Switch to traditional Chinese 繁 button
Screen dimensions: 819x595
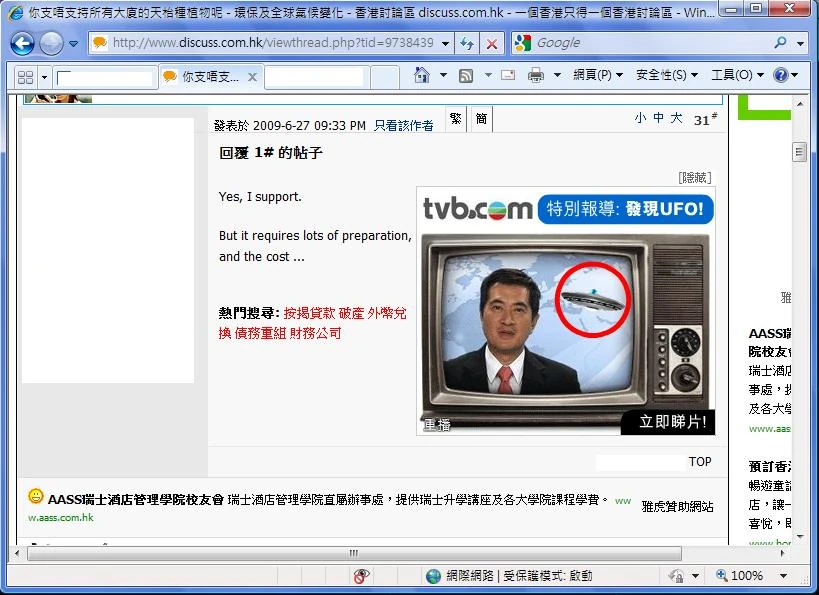pos(455,119)
